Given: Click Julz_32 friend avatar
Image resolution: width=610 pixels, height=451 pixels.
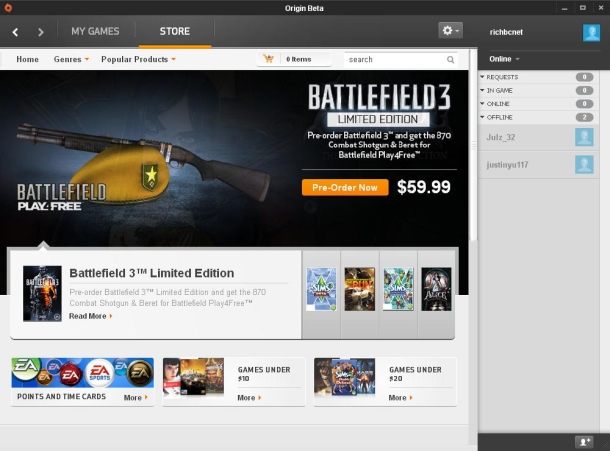Looking at the screenshot, I should click(x=584, y=137).
